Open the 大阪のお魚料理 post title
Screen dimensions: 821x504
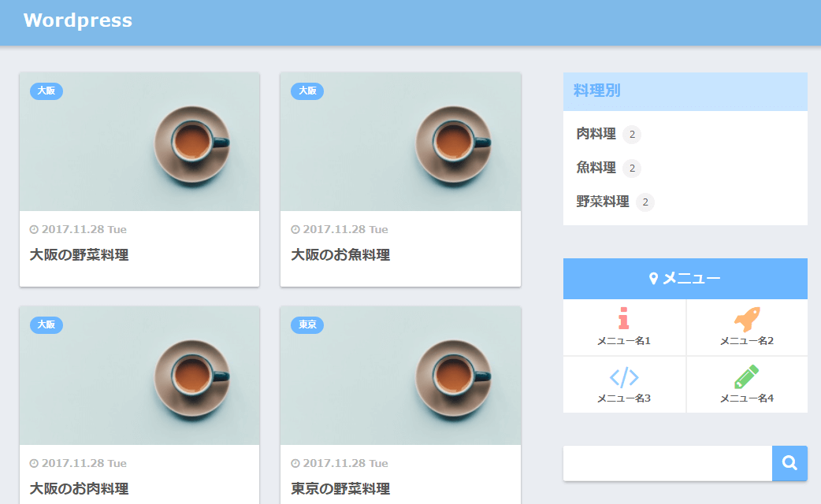pos(340,255)
